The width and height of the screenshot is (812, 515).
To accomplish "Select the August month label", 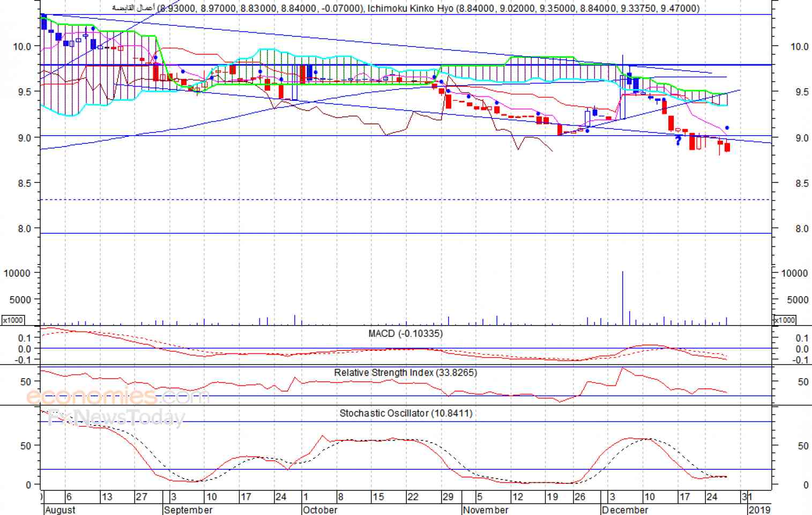I will (x=60, y=510).
